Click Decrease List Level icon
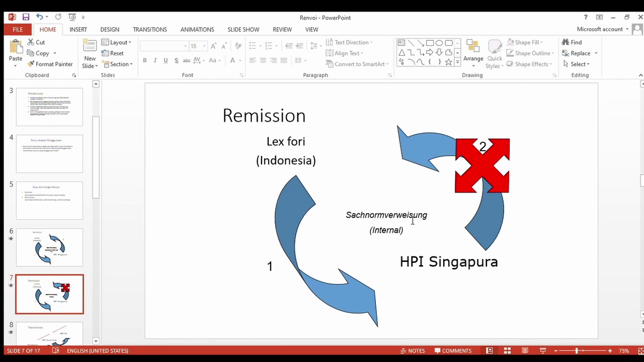Image resolution: width=644 pixels, height=362 pixels. click(x=289, y=46)
